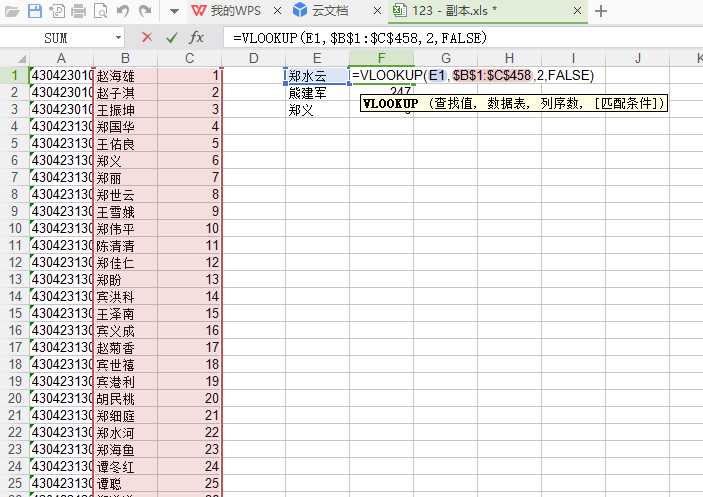The width and height of the screenshot is (703, 497).
Task: Select row 10 header
Action: [14, 229]
